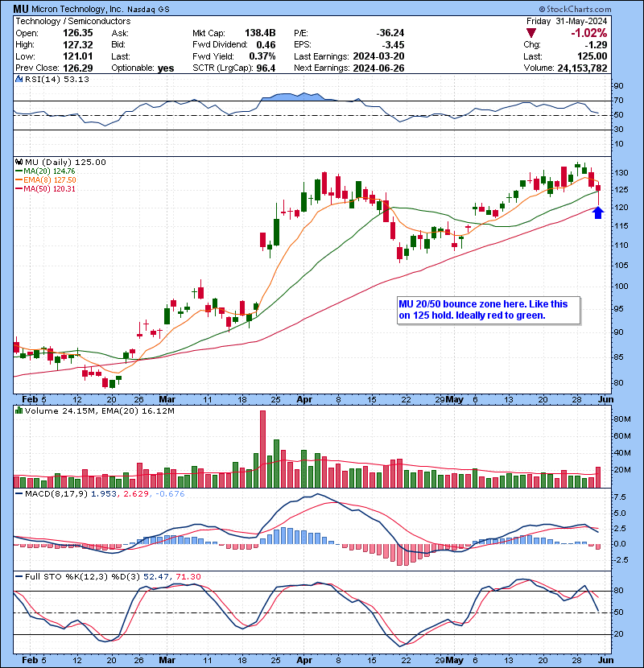The width and height of the screenshot is (644, 668).
Task: Click the Technology / Semiconductors sector text
Action: 73,21
